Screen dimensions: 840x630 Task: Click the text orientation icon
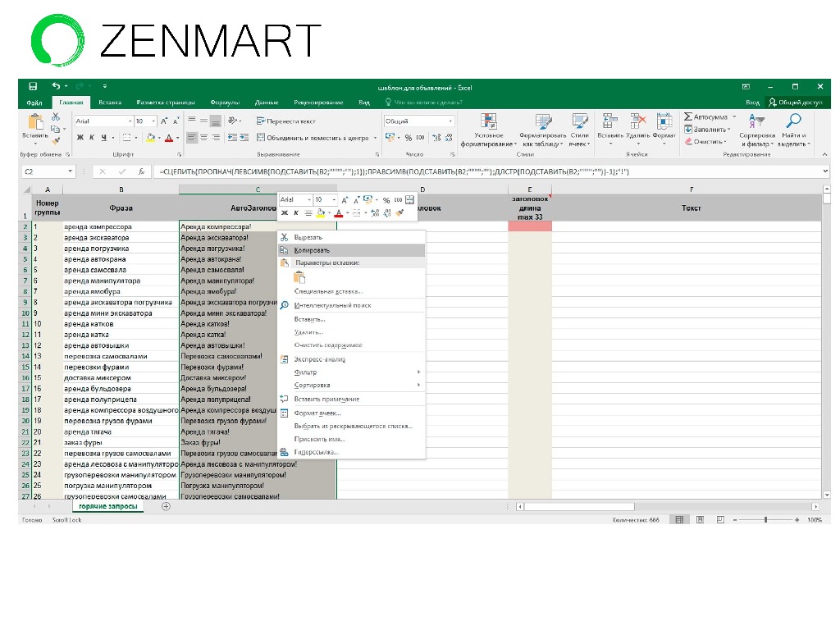(232, 121)
